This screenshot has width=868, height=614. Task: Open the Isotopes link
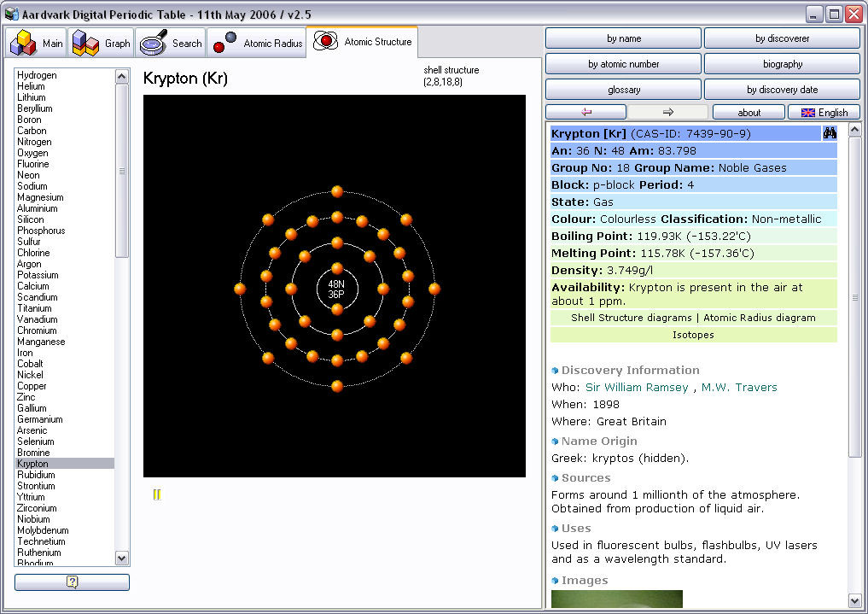click(x=693, y=335)
